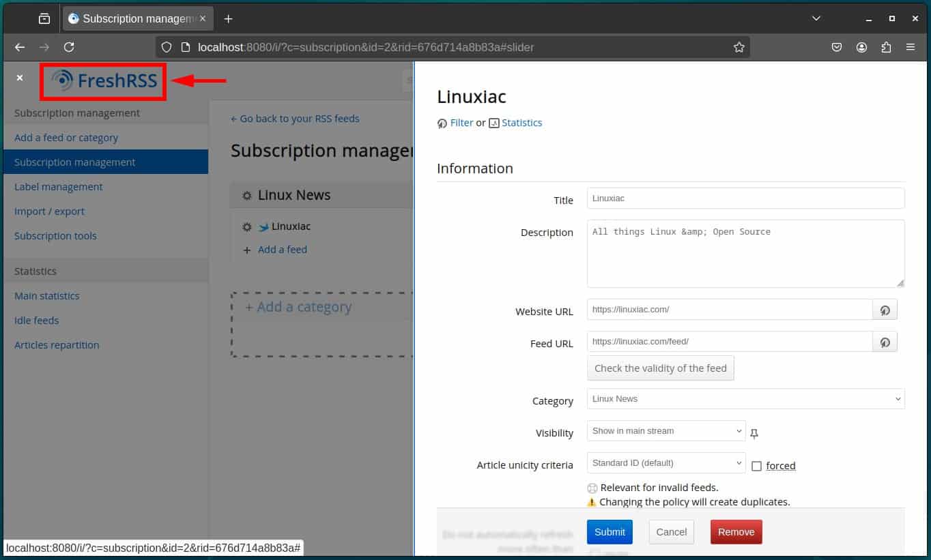The height and width of the screenshot is (560, 931).
Task: Click the FreshRSS logo icon
Action: [64, 80]
